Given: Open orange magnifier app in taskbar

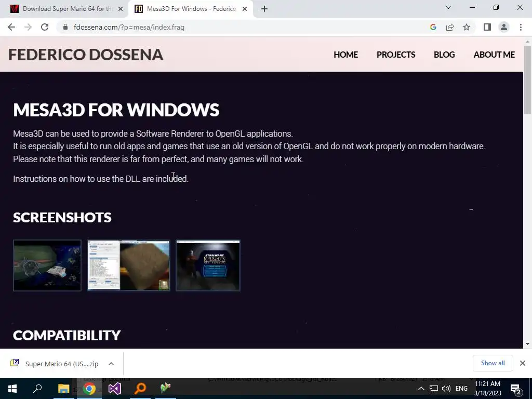Looking at the screenshot, I should tap(140, 389).
